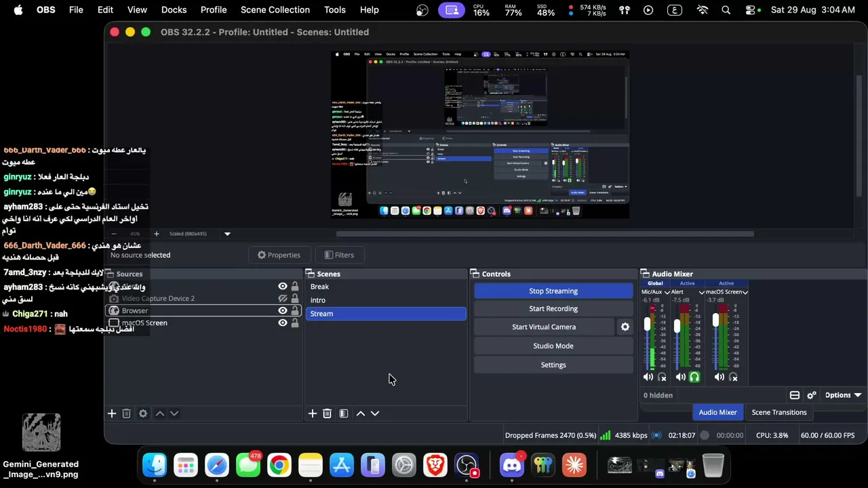
Task: Open Discord from the dock
Action: tap(512, 465)
